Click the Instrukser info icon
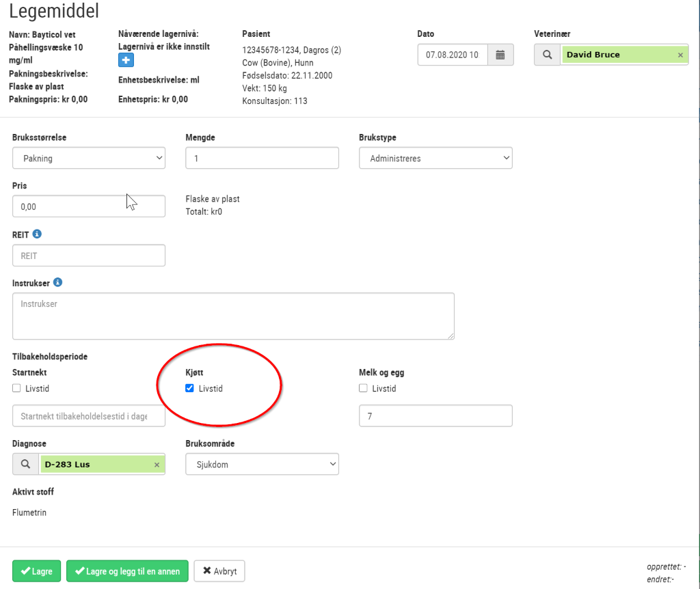This screenshot has height=589, width=700. click(x=57, y=282)
